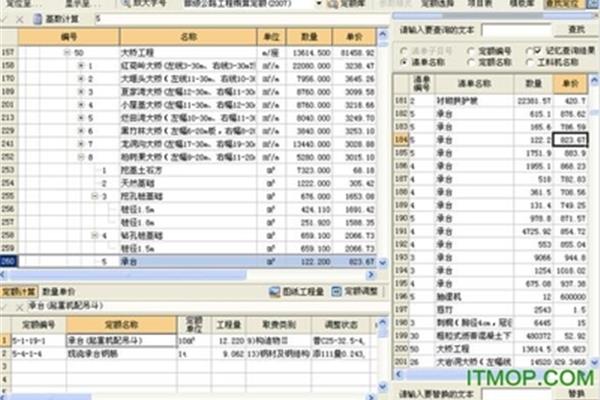
Task: Click the 替换 replace button
Action: click(576, 393)
